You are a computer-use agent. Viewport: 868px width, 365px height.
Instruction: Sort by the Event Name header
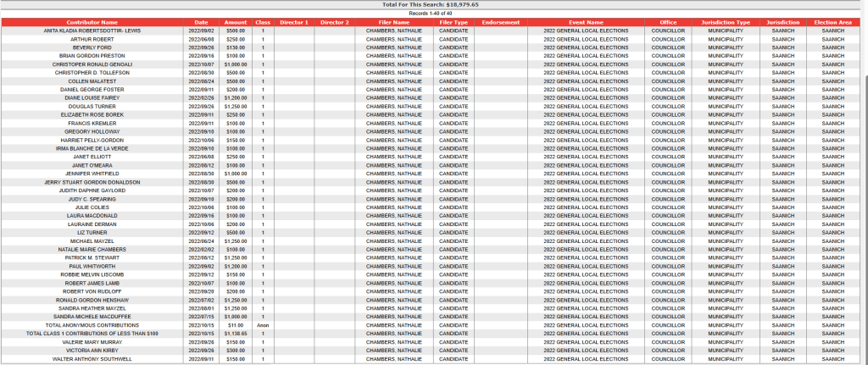click(x=587, y=22)
